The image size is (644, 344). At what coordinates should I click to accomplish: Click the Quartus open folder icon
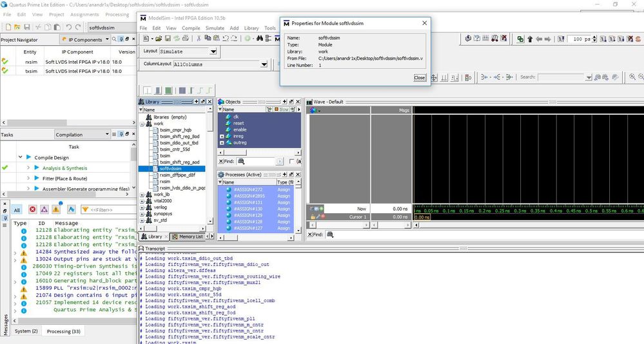(17, 27)
